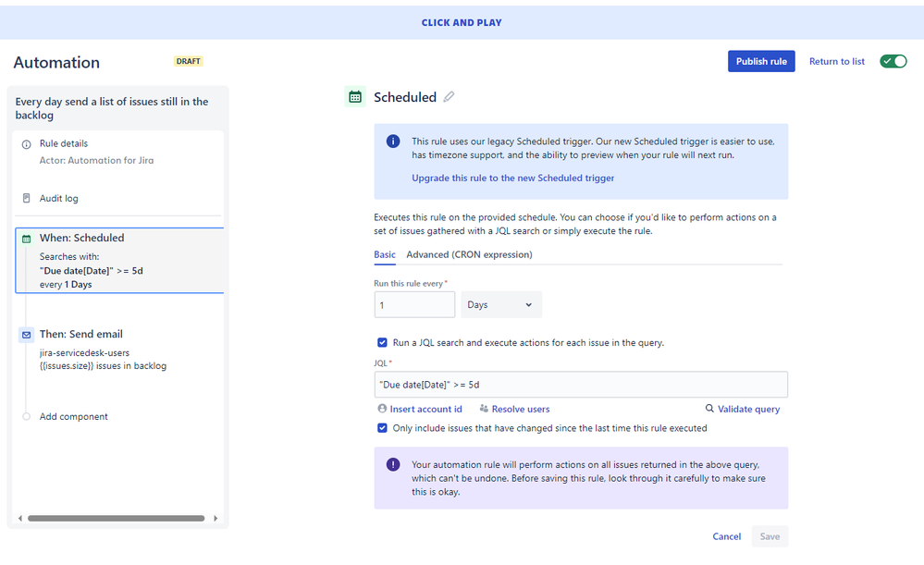The image size is (924, 565).
Task: Click the {{issues.size}} issues in backlog text
Action: pyautogui.click(x=103, y=366)
